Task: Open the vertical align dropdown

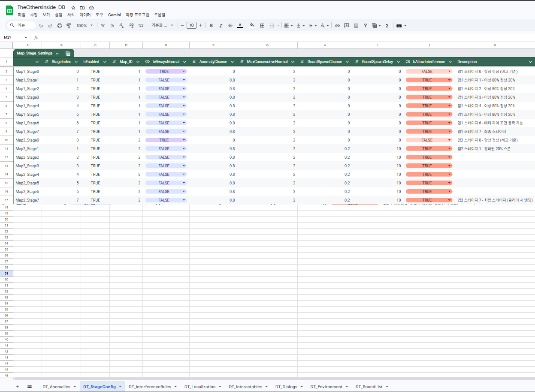Action: (301, 26)
